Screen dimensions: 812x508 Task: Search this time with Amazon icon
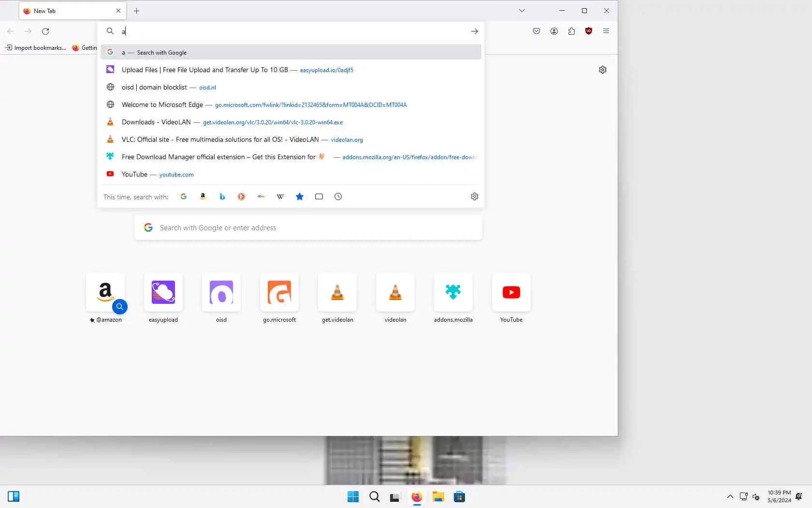click(203, 196)
